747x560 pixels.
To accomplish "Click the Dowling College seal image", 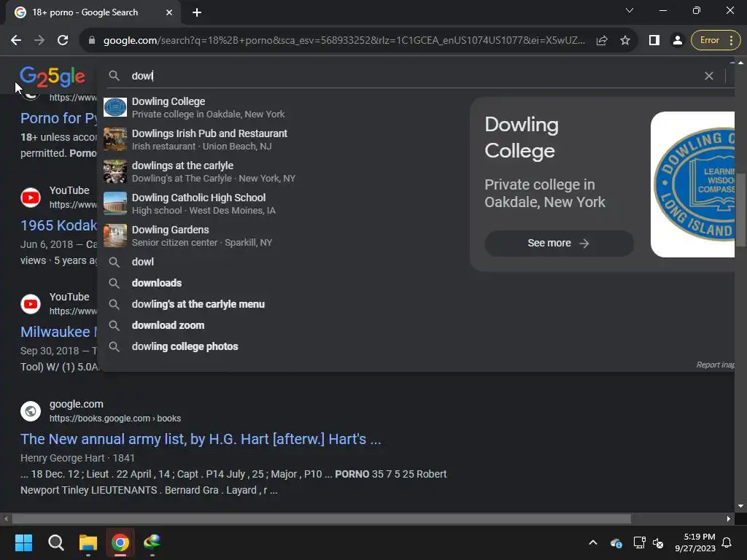I will click(693, 184).
